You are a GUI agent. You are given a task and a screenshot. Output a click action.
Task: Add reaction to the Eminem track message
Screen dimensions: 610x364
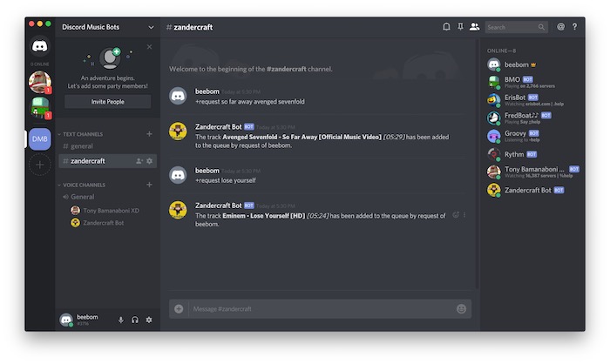point(456,215)
